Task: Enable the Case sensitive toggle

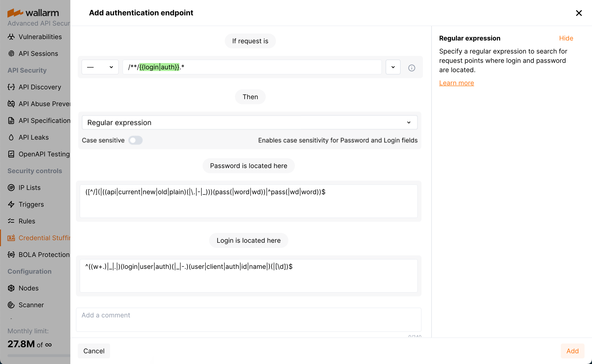Action: (x=135, y=140)
